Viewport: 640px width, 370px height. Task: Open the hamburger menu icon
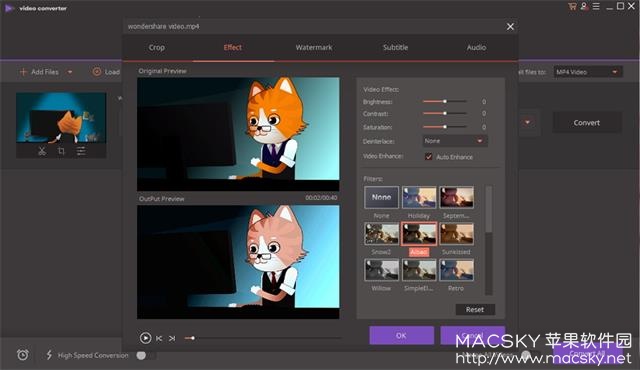pyautogui.click(x=596, y=6)
